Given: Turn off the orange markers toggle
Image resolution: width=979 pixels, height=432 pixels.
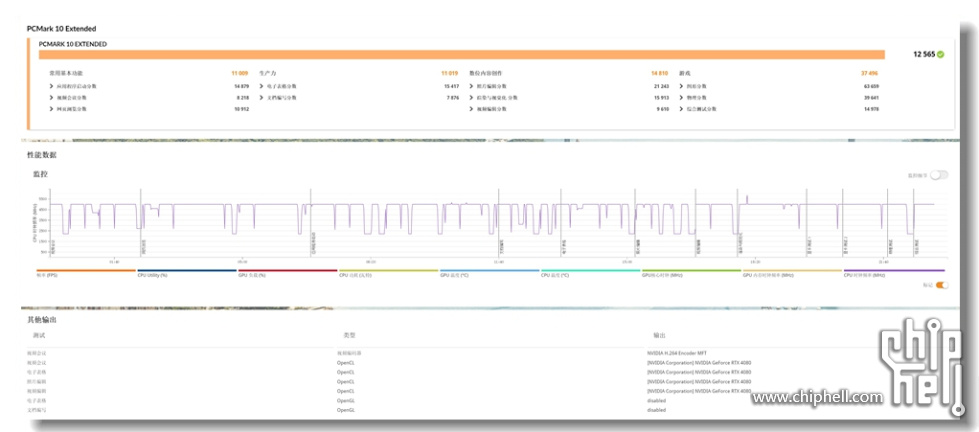Looking at the screenshot, I should pos(942,285).
